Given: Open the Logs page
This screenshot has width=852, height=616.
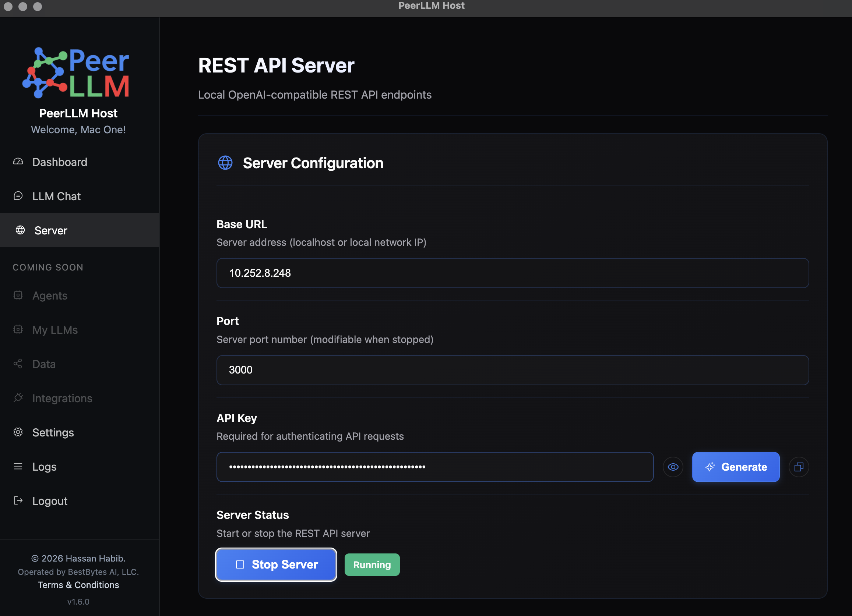Looking at the screenshot, I should (x=80, y=466).
